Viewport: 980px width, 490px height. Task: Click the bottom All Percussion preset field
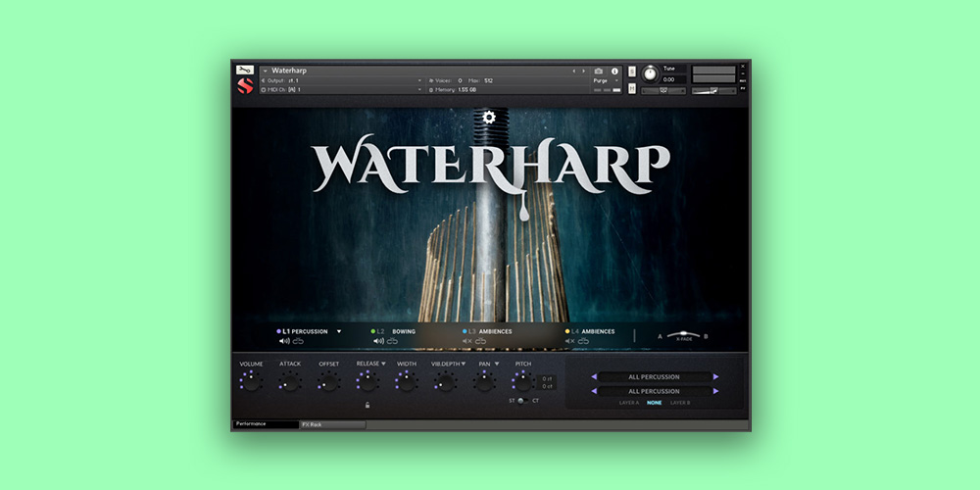coord(655,391)
